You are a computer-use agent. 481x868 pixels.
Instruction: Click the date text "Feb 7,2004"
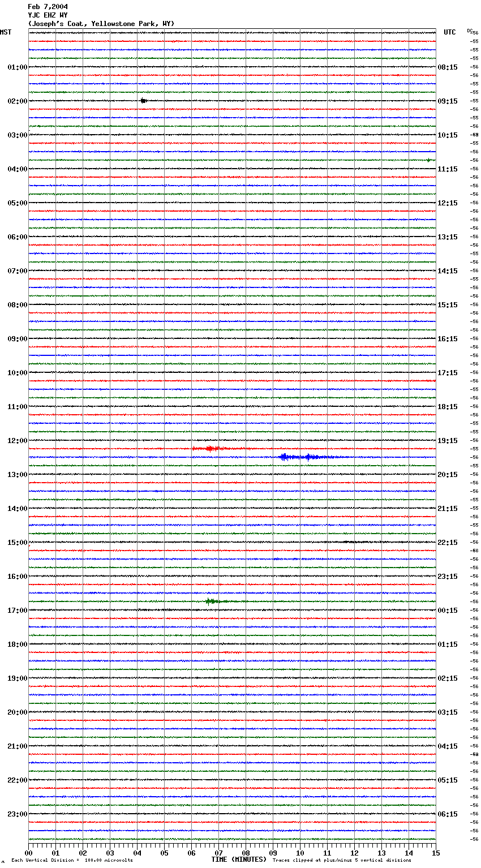[48, 7]
